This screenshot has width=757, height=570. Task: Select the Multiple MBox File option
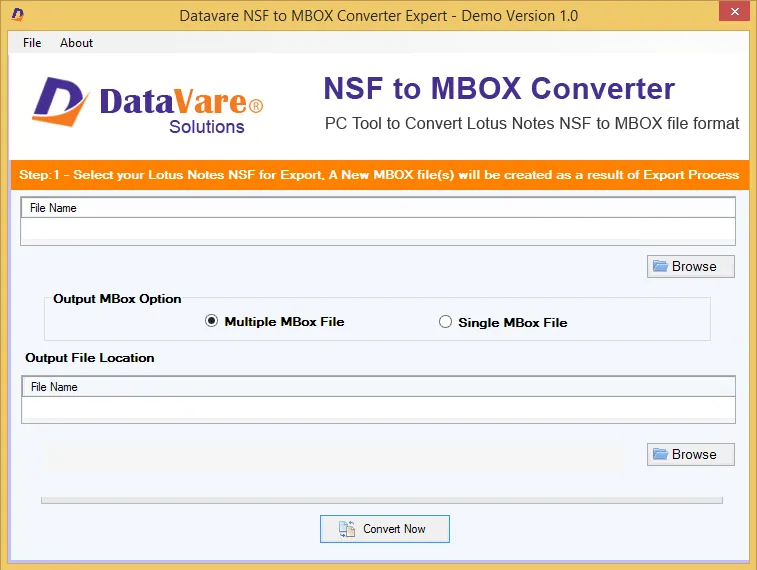(x=274, y=321)
